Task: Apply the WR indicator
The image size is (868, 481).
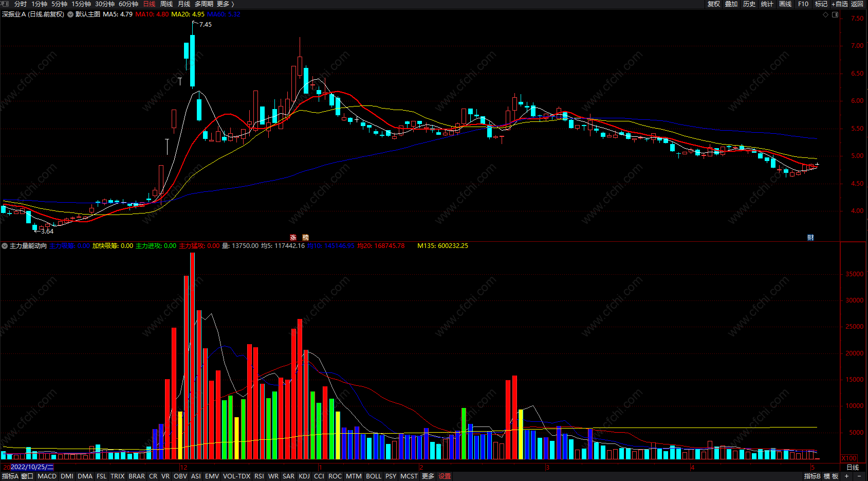Action: (273, 476)
